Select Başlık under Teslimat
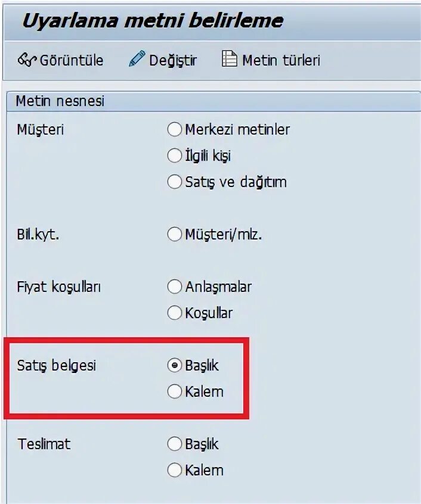421x504 pixels. pyautogui.click(x=174, y=444)
